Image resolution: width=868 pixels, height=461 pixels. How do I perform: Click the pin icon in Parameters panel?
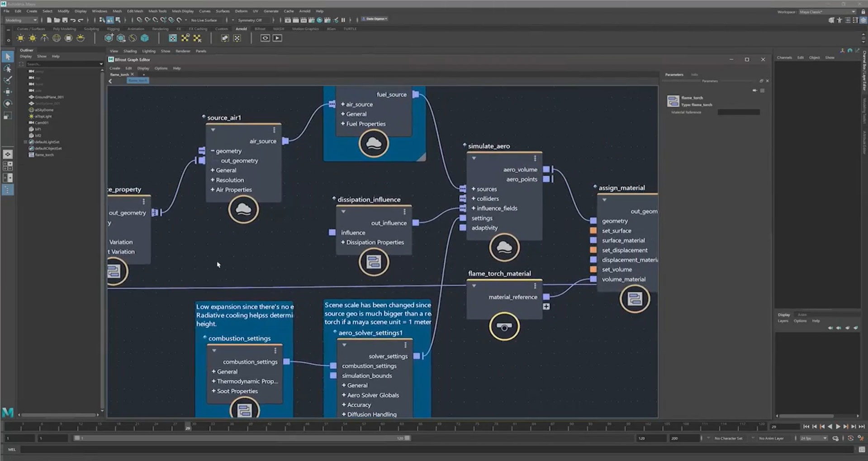pyautogui.click(x=754, y=90)
